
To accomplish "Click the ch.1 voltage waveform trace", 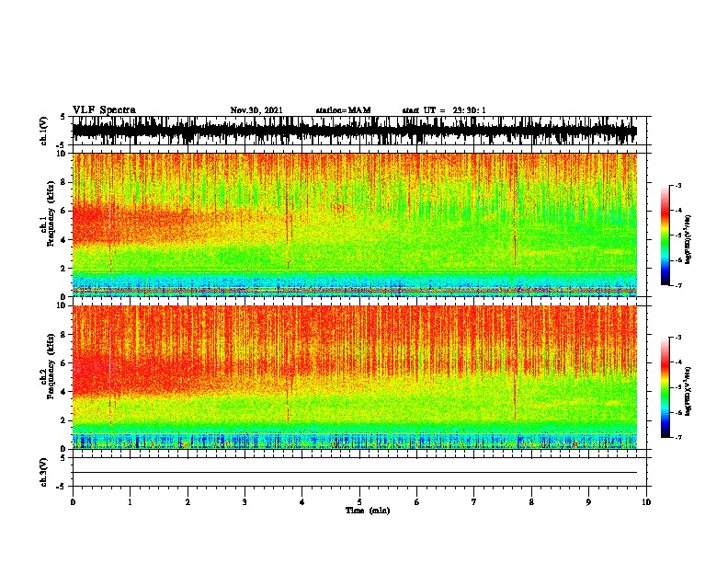I will tap(355, 131).
